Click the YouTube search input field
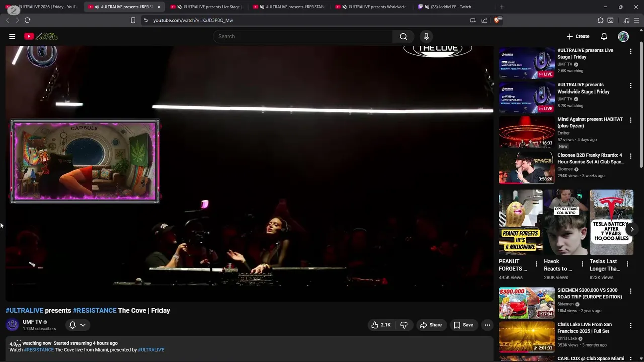The height and width of the screenshot is (362, 644). click(303, 36)
